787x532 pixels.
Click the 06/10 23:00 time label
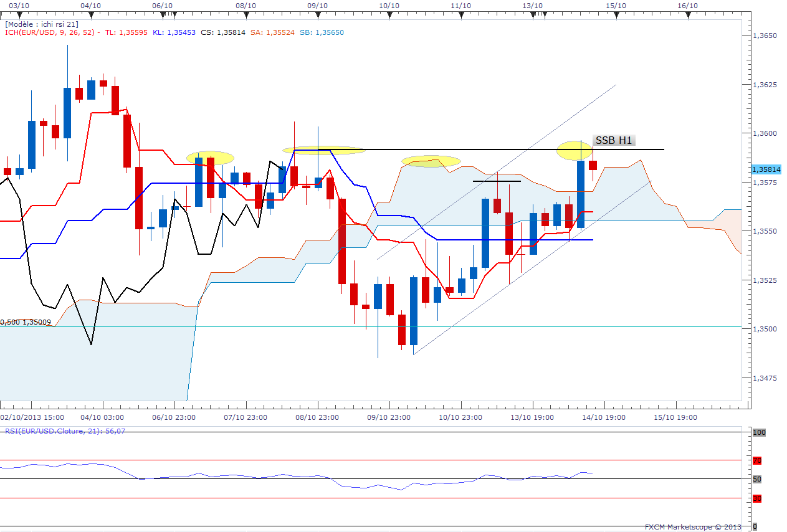click(x=174, y=417)
